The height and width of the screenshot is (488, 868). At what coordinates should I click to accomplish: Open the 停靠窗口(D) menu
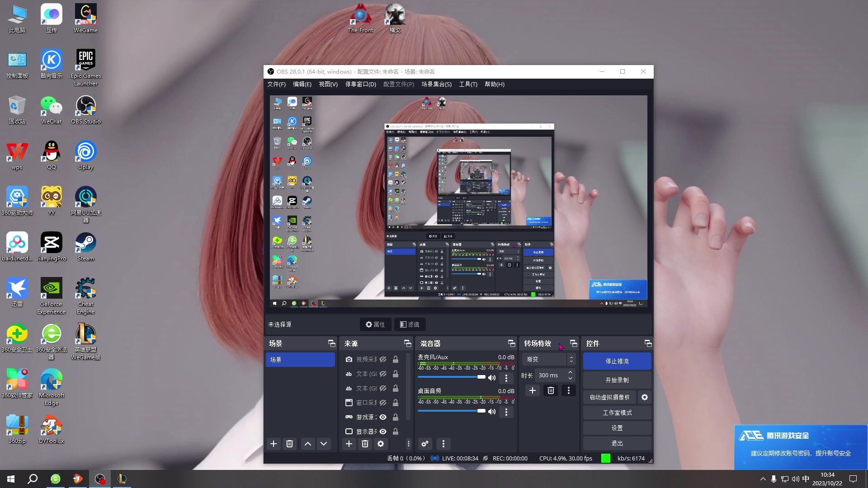361,84
